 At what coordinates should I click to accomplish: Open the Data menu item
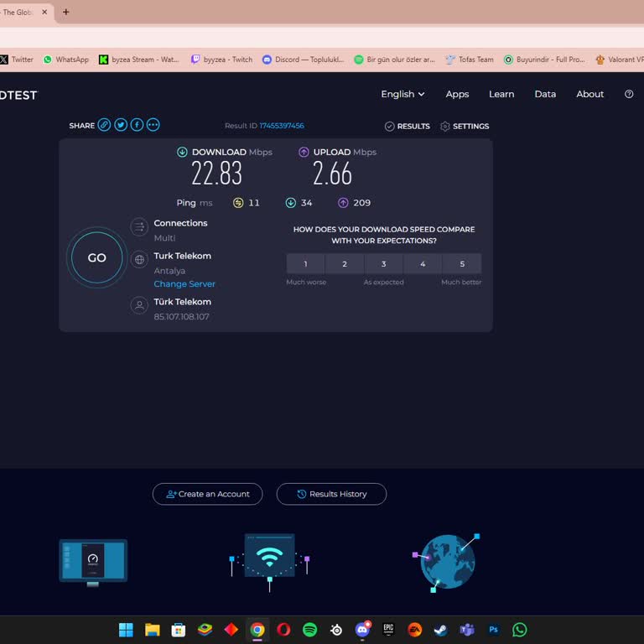[x=545, y=94]
